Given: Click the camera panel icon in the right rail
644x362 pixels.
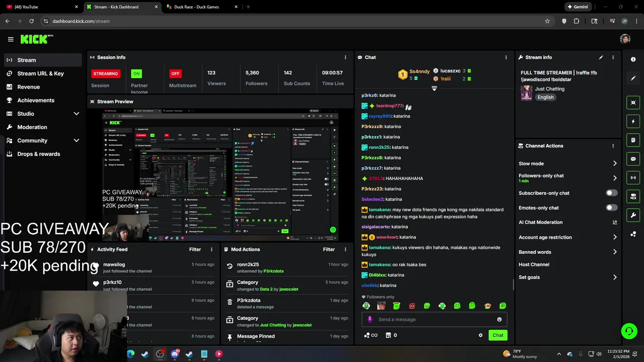Looking at the screenshot, I should coord(633,196).
